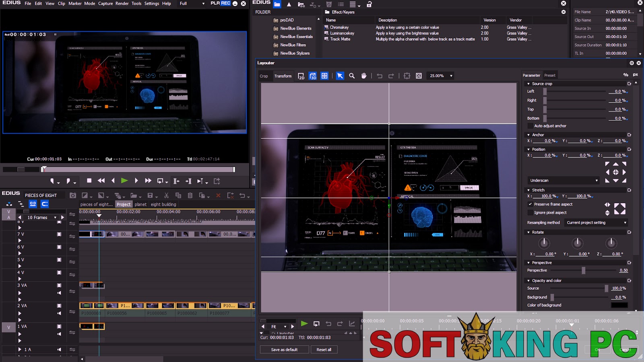Adjust the Perspective slider handle
The width and height of the screenshot is (644, 362).
(583, 270)
